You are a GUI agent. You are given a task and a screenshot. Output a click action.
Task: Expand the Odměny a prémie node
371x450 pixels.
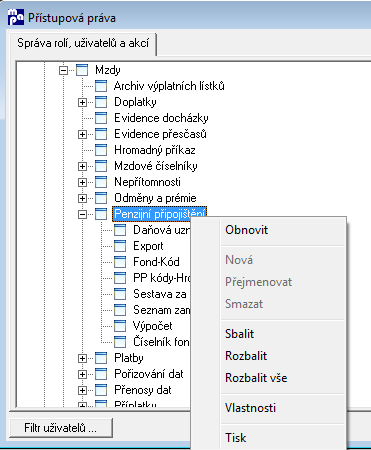tap(82, 198)
